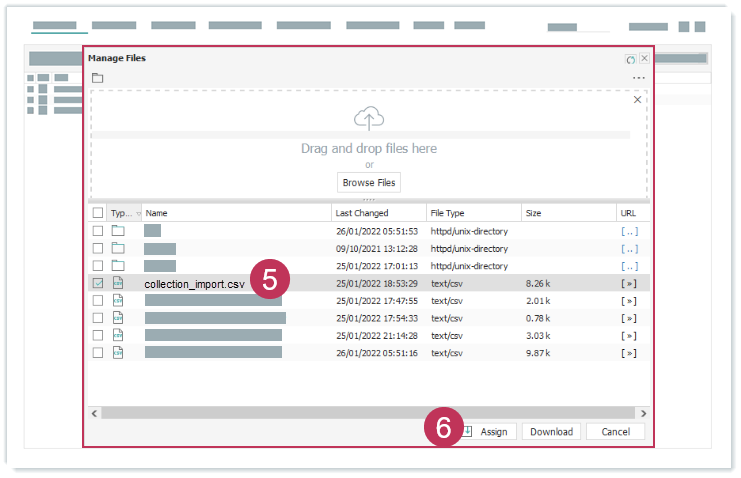This screenshot has width=741, height=478.
Task: Click the CSV icon of the 9.87 k file
Action: 118,352
